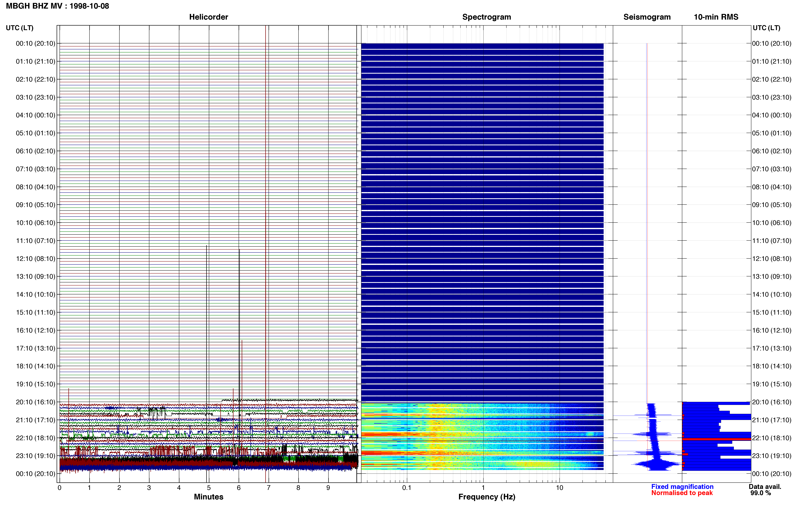The image size is (812, 508).
Task: Click the left time label 14:10 (10:10)
Action: pos(36,294)
